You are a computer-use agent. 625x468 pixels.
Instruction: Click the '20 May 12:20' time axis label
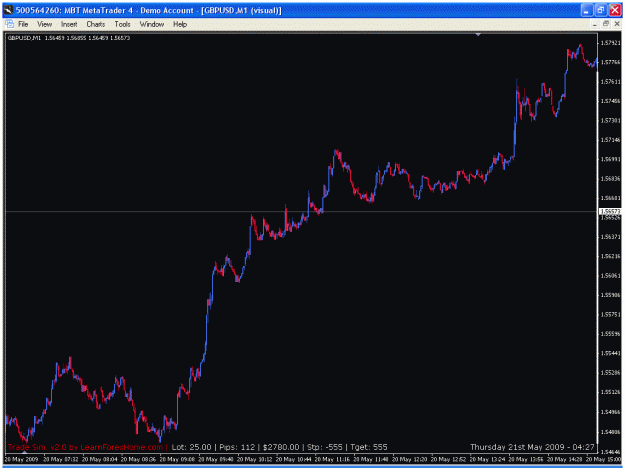[409, 459]
